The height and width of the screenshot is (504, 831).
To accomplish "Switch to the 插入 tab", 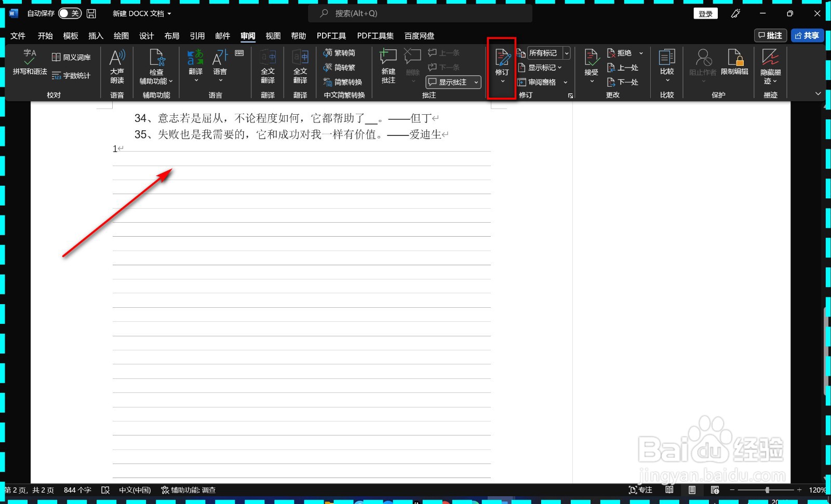I will click(96, 36).
